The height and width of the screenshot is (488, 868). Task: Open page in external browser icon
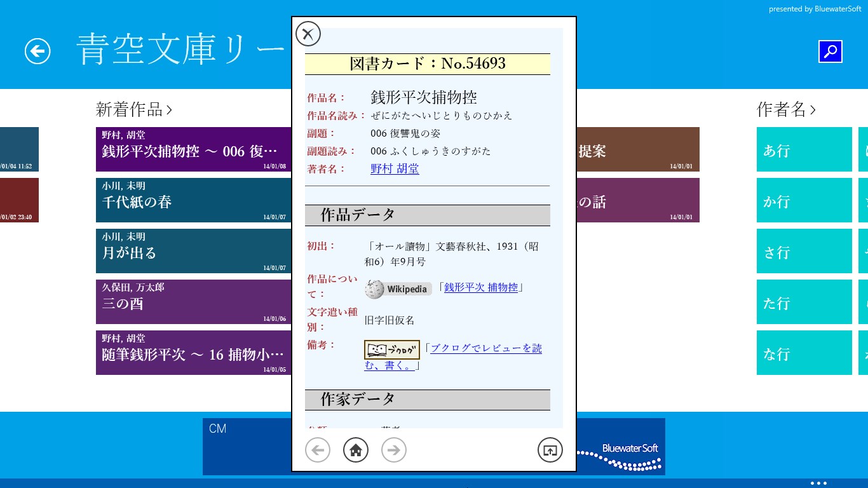(x=550, y=450)
